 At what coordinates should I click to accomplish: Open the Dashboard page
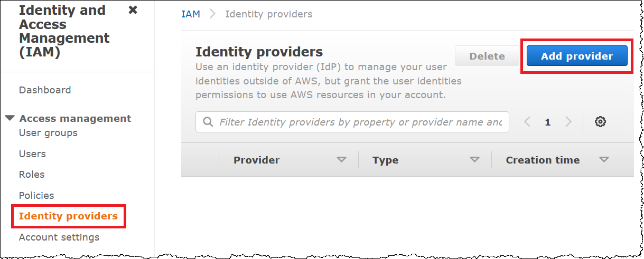45,90
